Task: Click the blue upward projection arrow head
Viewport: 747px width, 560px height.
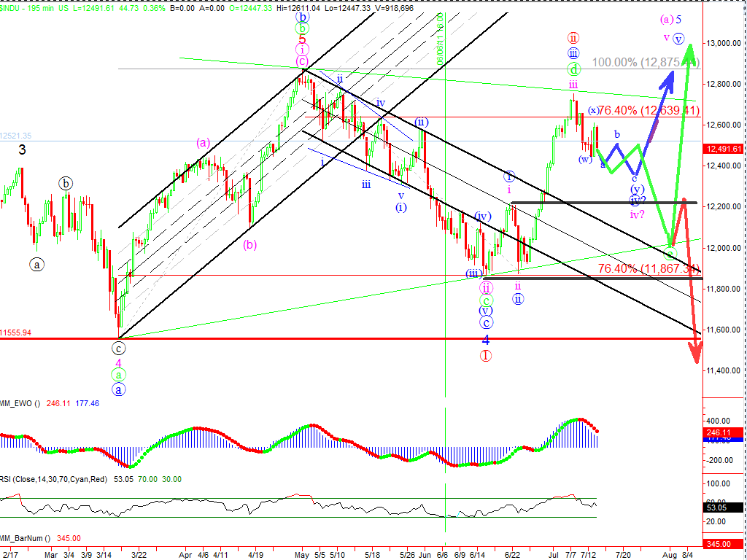Action: click(667, 76)
